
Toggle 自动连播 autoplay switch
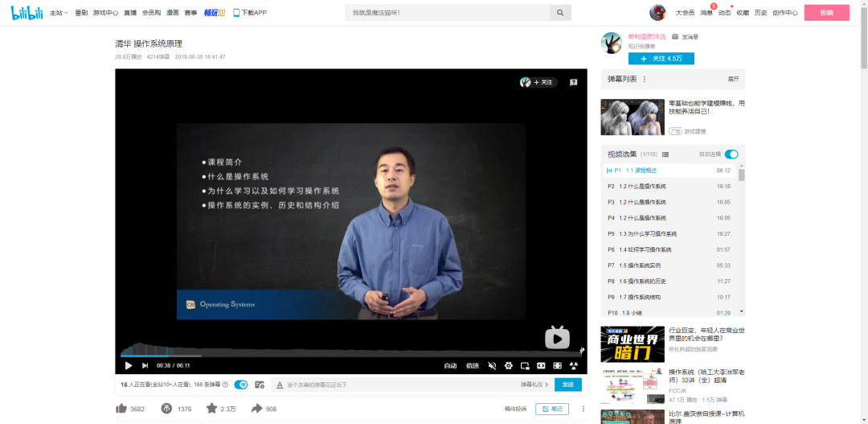731,154
